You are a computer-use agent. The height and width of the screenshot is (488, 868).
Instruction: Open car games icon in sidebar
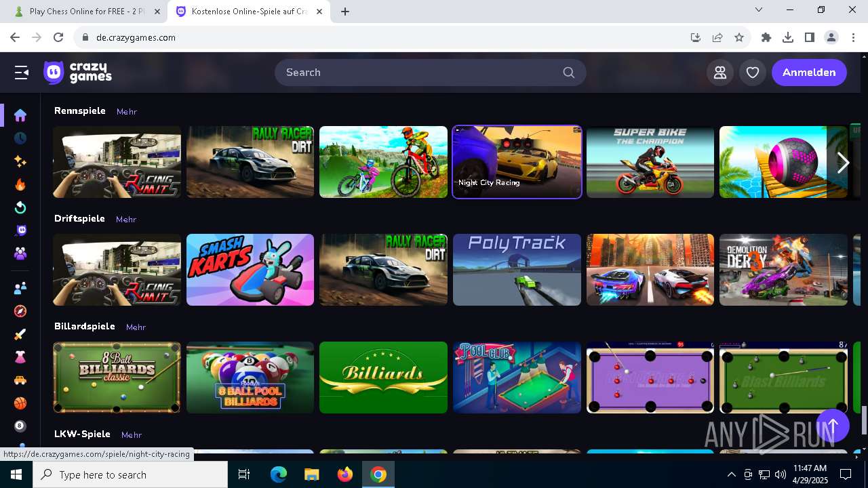coord(20,380)
